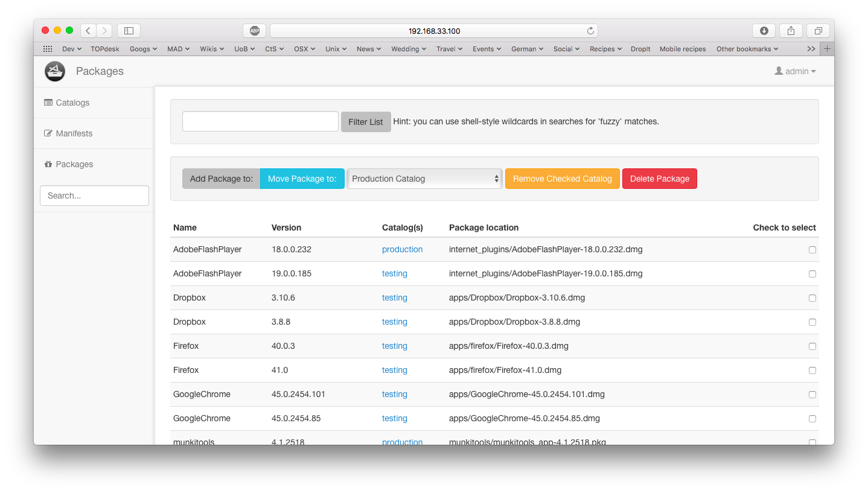Focus the filter list text field

tap(260, 121)
